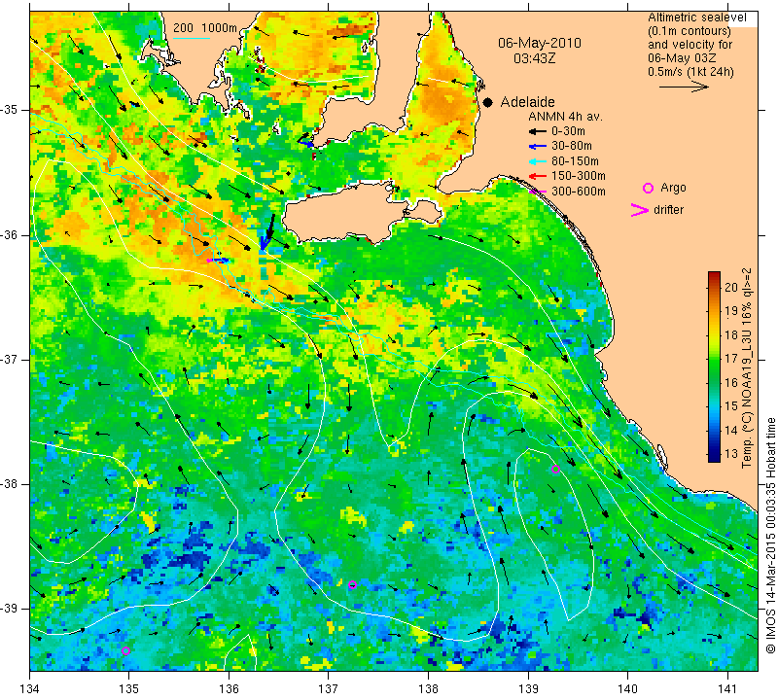This screenshot has width=778, height=700.
Task: Click the '80-150m' depth label
Action: tap(575, 161)
